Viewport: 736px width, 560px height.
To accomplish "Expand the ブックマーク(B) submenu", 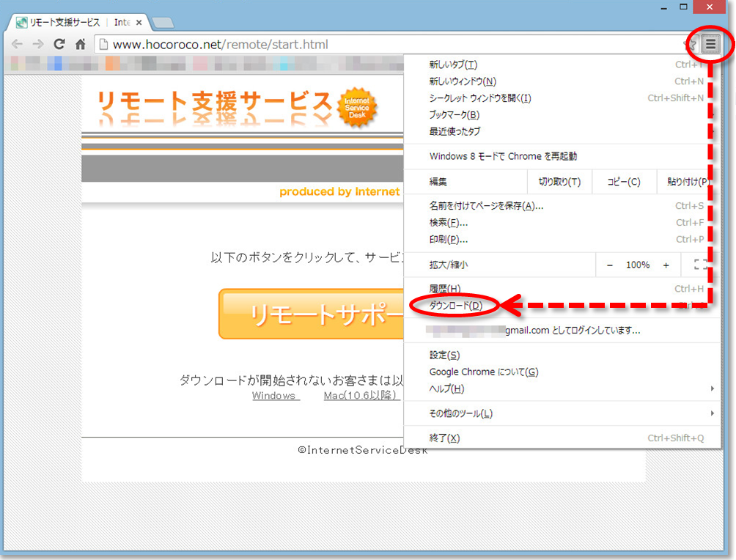I will pyautogui.click(x=562, y=114).
